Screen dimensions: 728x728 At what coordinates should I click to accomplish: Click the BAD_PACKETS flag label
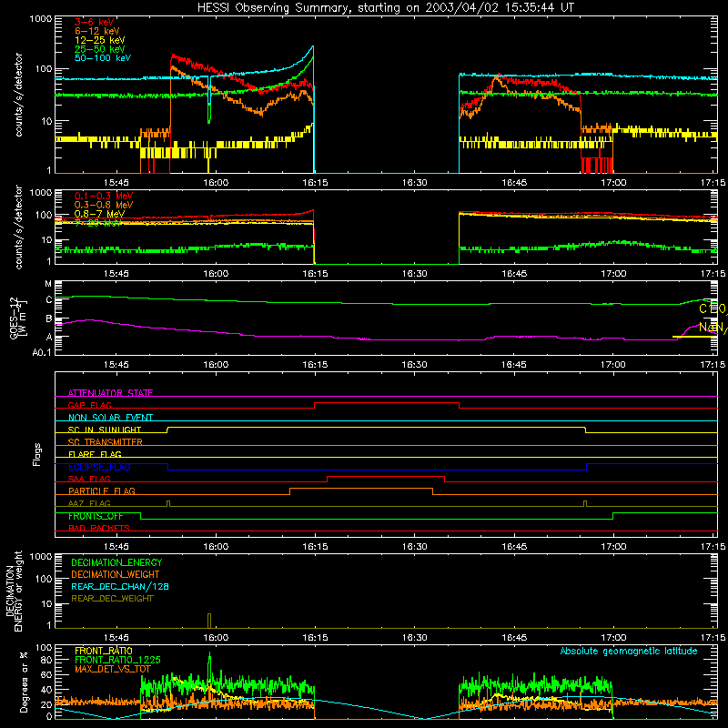(x=99, y=528)
